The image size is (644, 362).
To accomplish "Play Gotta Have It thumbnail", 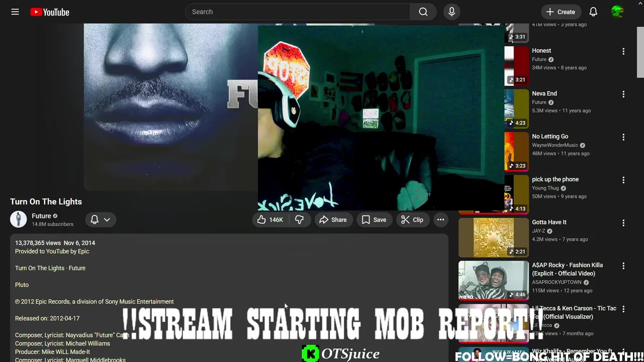I will (494, 237).
